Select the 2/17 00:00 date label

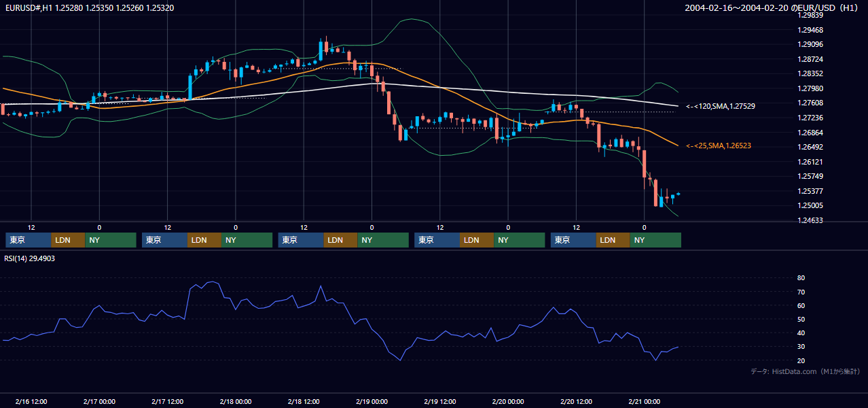99,401
